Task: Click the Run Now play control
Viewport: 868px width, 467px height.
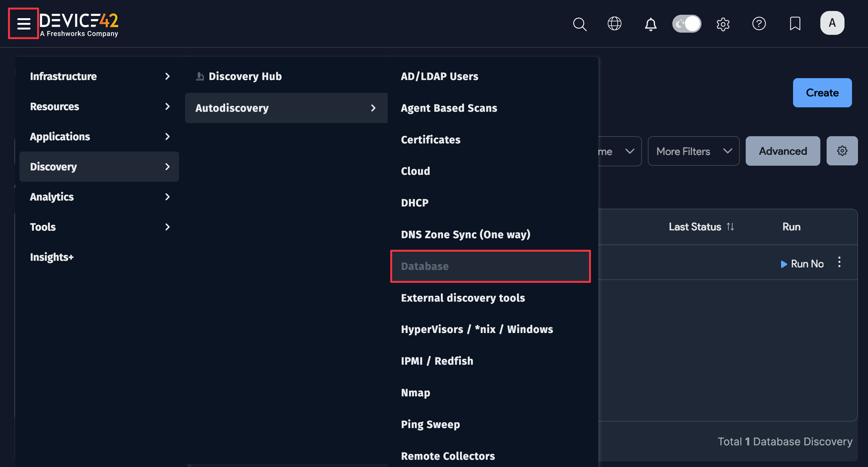Action: [x=802, y=264]
